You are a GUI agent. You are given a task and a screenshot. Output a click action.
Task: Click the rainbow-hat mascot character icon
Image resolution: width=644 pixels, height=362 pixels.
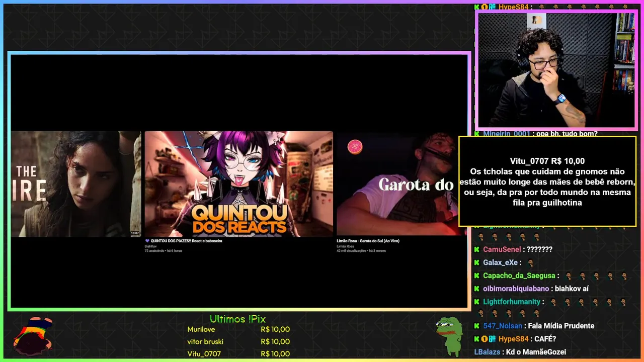33,335
